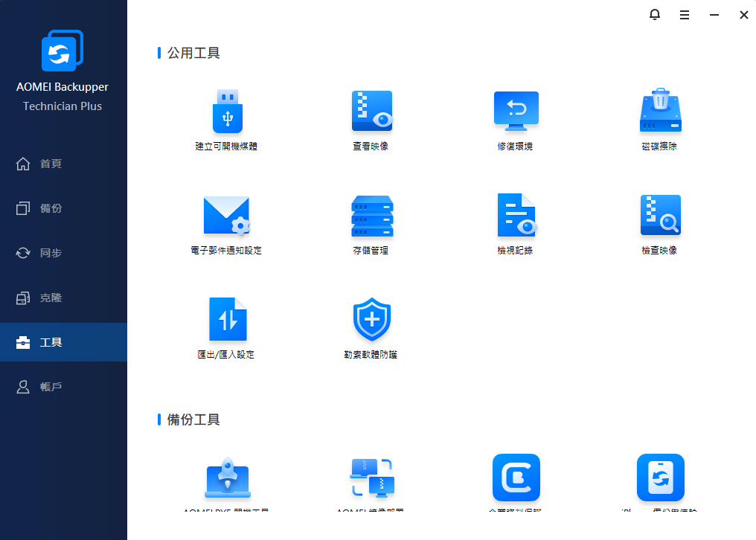Open the 建立可開機媒體 bootable media tool
756x540 pixels.
pos(227,120)
